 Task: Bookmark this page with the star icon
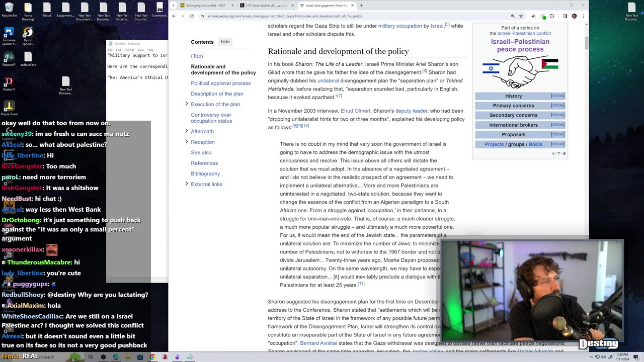click(x=521, y=16)
